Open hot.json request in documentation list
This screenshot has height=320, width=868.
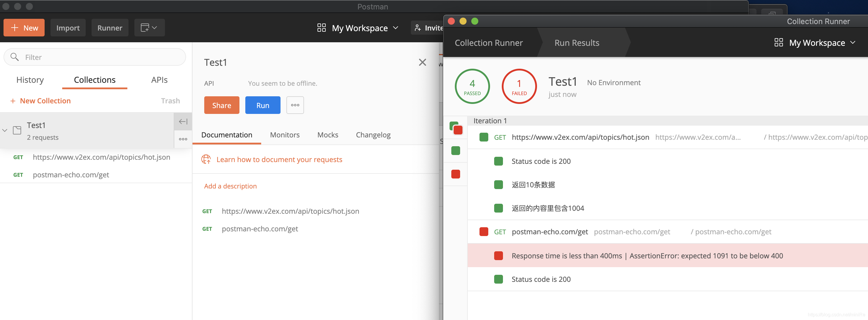click(x=290, y=211)
